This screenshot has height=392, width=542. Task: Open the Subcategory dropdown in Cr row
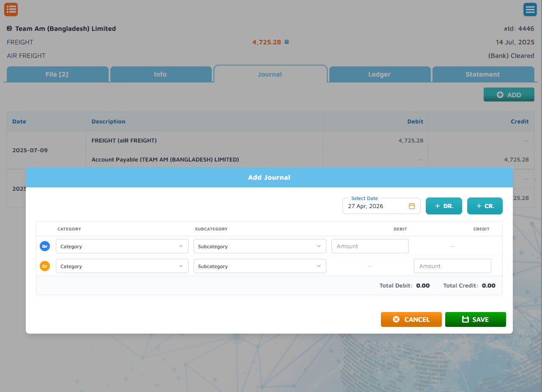260,266
